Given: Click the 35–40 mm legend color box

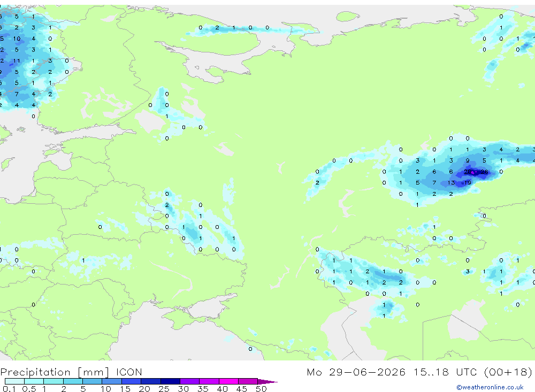Looking at the screenshot, I should coord(209,381).
